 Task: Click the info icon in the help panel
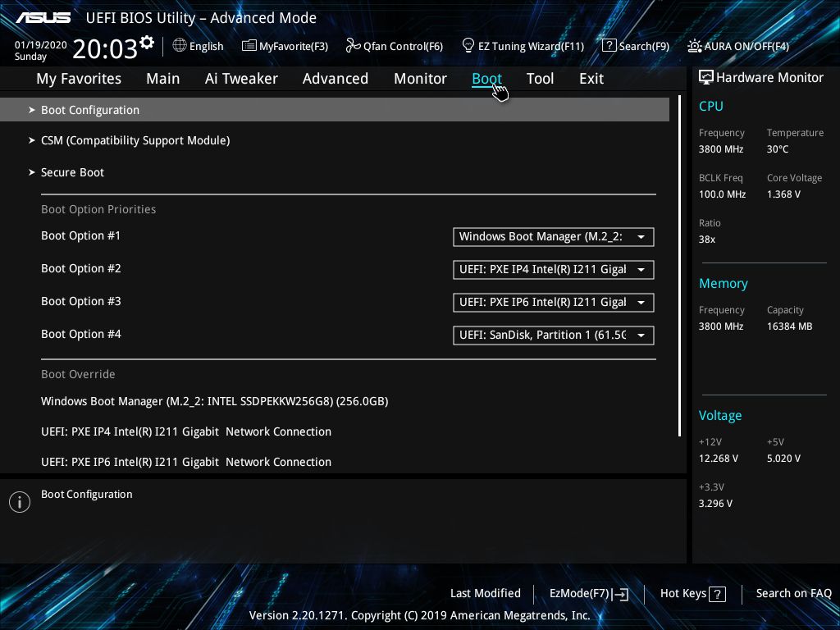pos(20,502)
